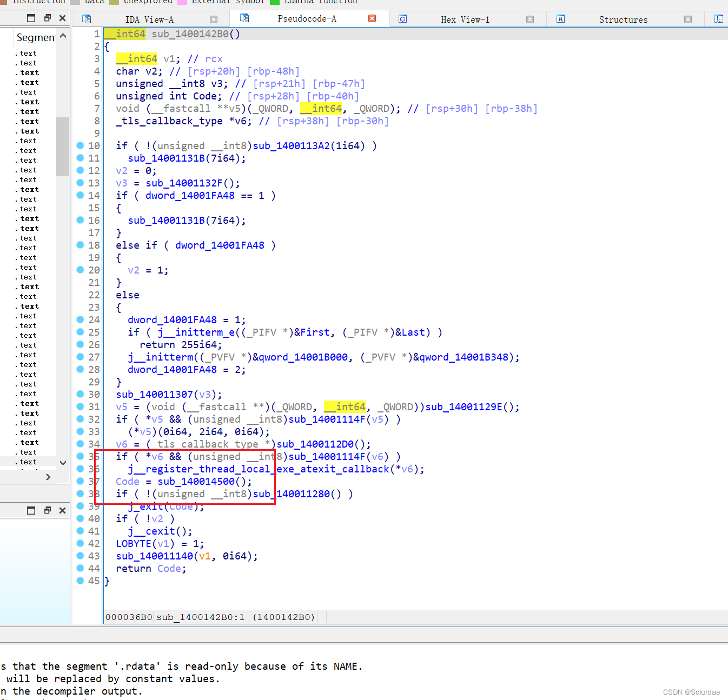
Task: Switch to the Pseudocode-A tab
Action: pyautogui.click(x=307, y=18)
